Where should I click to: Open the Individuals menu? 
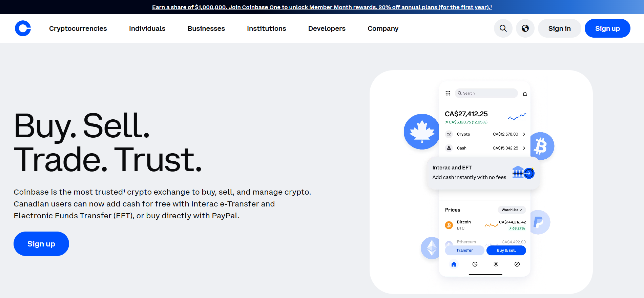[147, 28]
